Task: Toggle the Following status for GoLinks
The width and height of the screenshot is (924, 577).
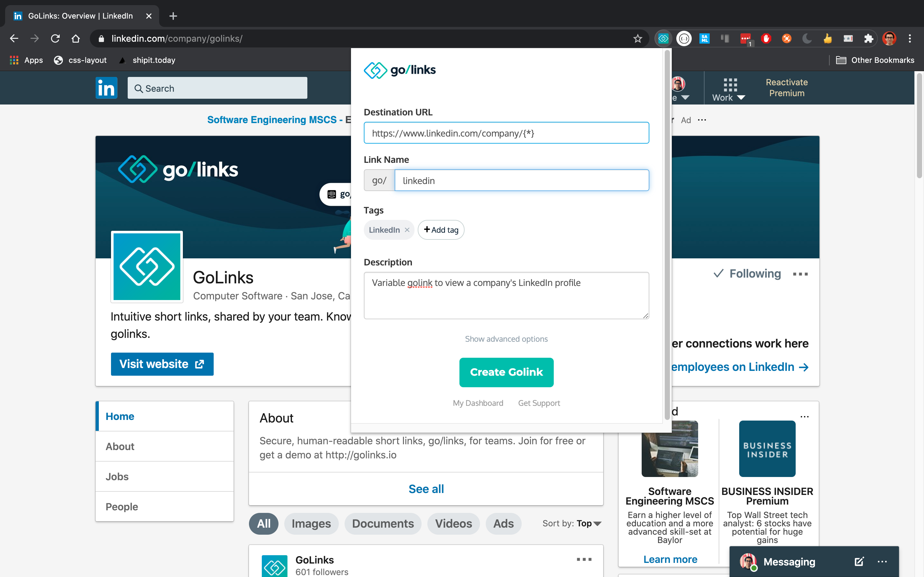Action: pos(747,274)
